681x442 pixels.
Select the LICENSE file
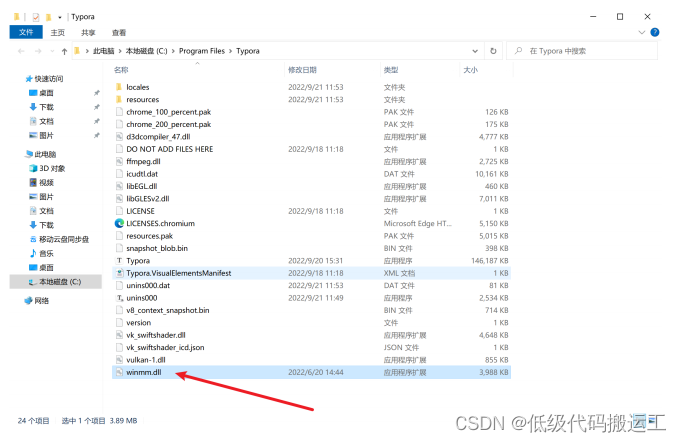140,211
